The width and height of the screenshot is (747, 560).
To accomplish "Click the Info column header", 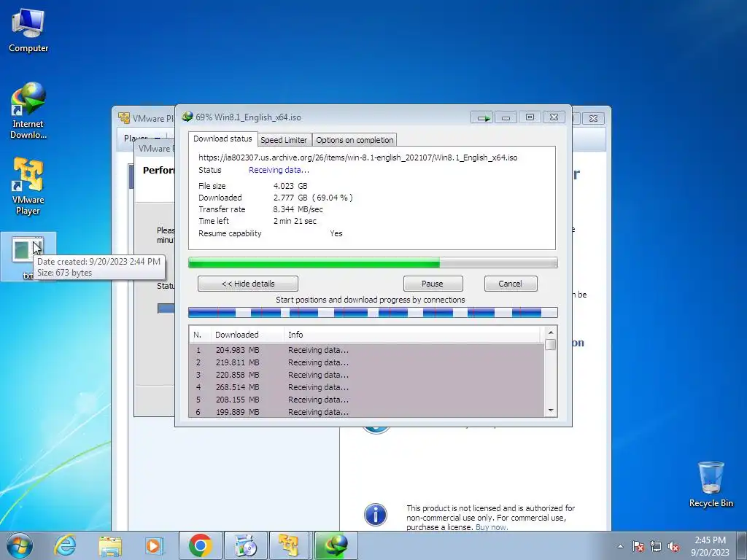I will pyautogui.click(x=414, y=335).
